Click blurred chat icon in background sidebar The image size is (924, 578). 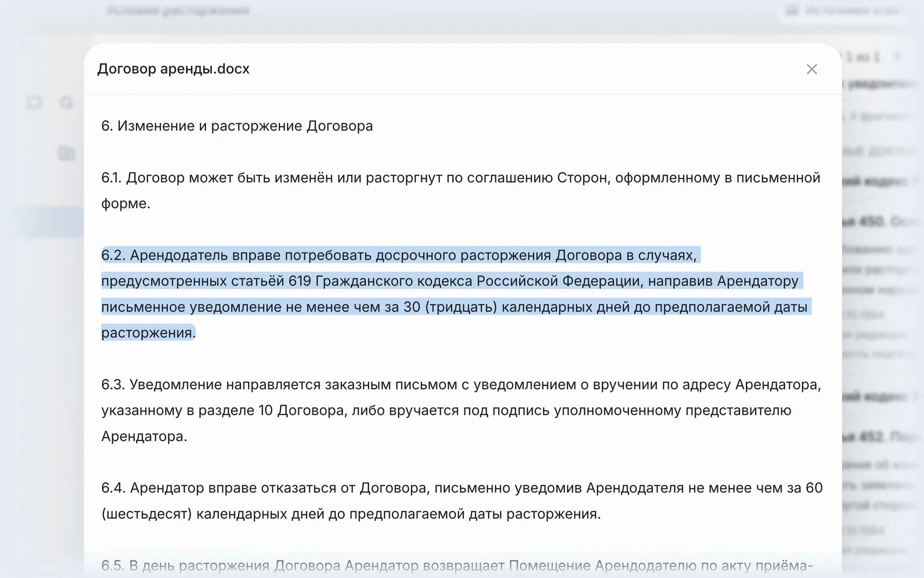pos(35,103)
